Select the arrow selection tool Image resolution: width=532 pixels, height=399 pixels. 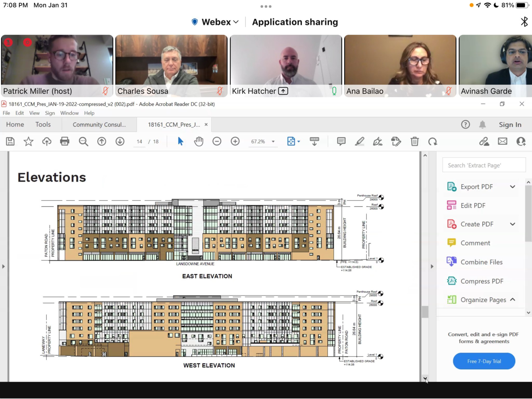(x=180, y=142)
